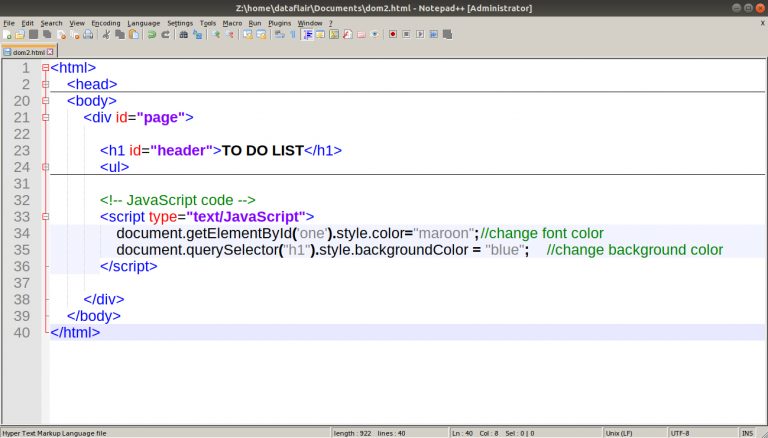Collapse the div page fold on line 21
The image size is (768, 438).
(x=45, y=118)
